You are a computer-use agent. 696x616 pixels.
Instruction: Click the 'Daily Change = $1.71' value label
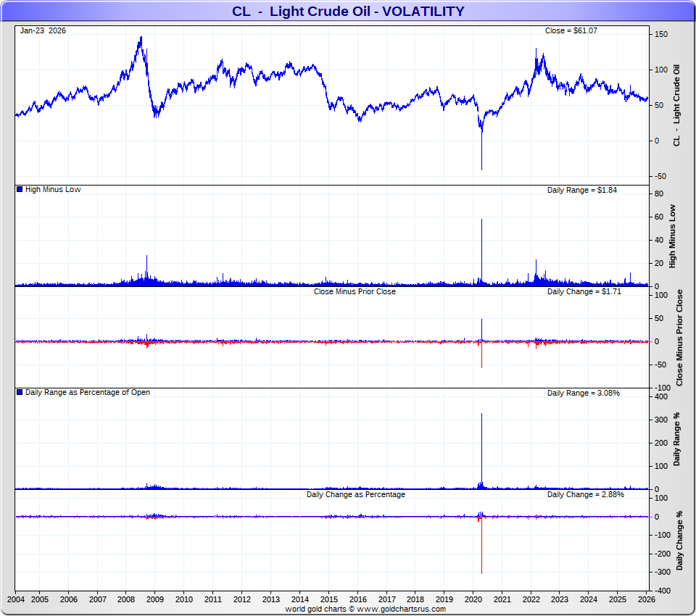(584, 291)
